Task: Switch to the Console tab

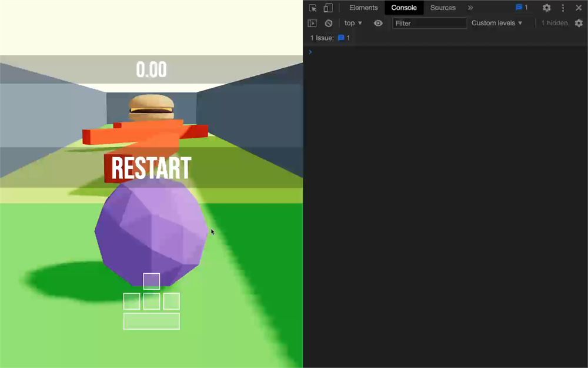Action: [404, 8]
